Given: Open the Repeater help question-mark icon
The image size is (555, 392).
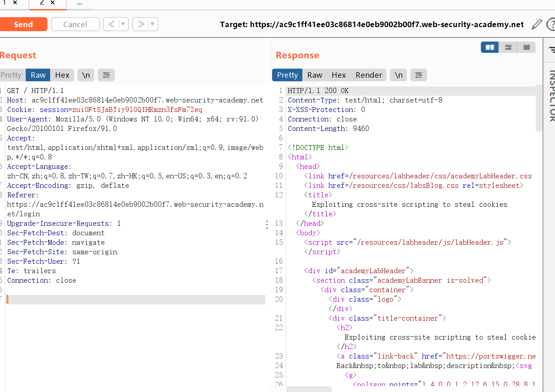Looking at the screenshot, I should click(551, 24).
